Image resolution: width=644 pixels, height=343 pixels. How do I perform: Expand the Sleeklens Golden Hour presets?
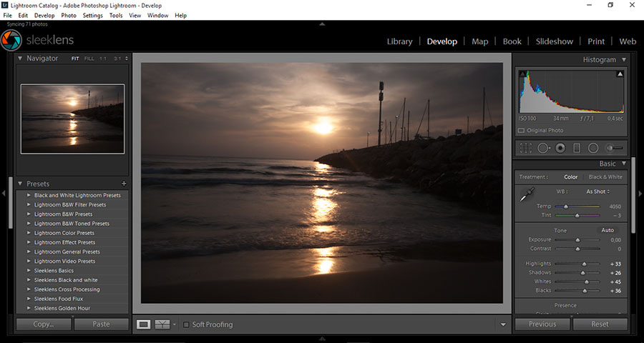coord(29,308)
